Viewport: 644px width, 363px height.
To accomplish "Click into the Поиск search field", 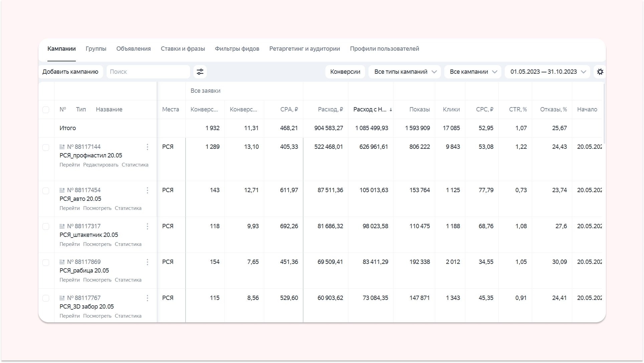I will (x=148, y=72).
